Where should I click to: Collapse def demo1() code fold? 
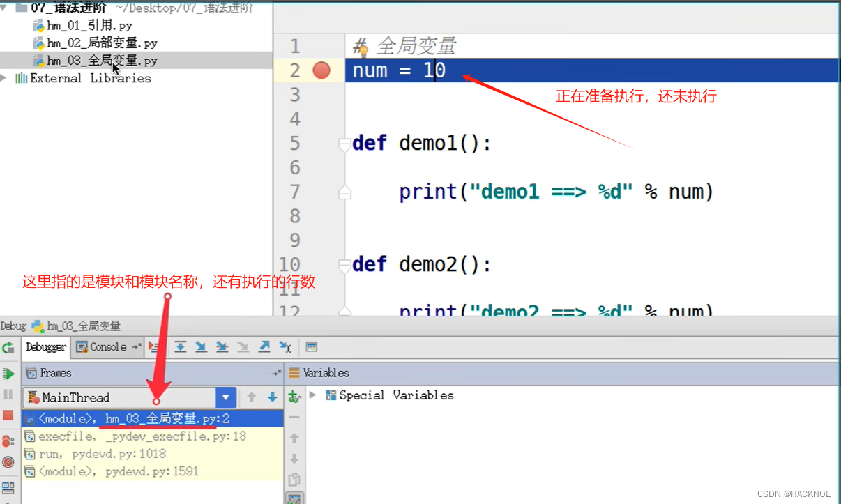344,144
